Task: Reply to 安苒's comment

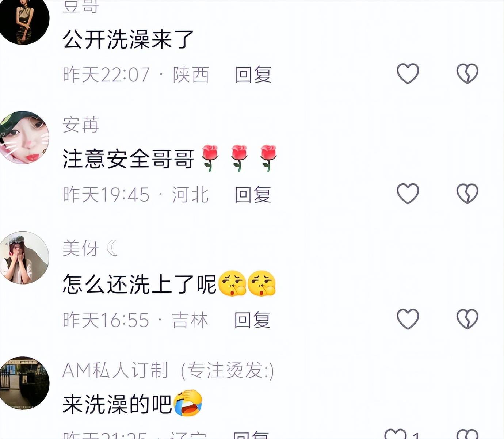Action: point(253,194)
